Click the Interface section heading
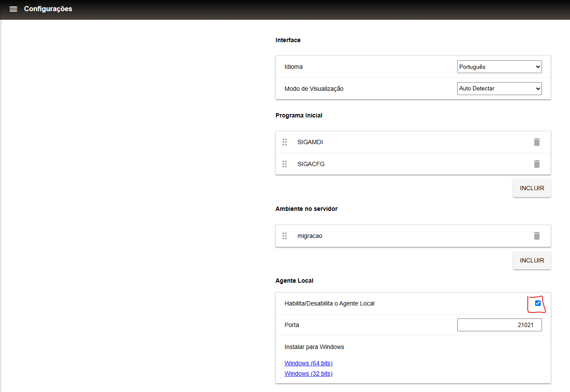This screenshot has height=392, width=570. 288,40
